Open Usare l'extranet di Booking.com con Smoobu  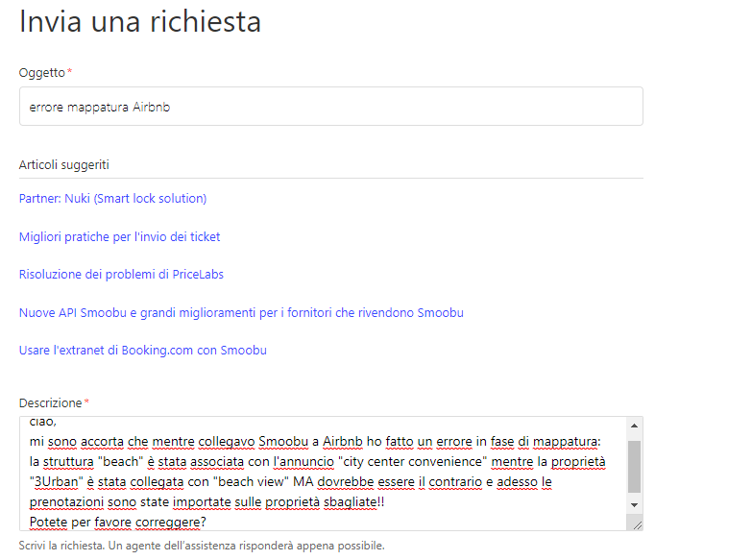(143, 351)
